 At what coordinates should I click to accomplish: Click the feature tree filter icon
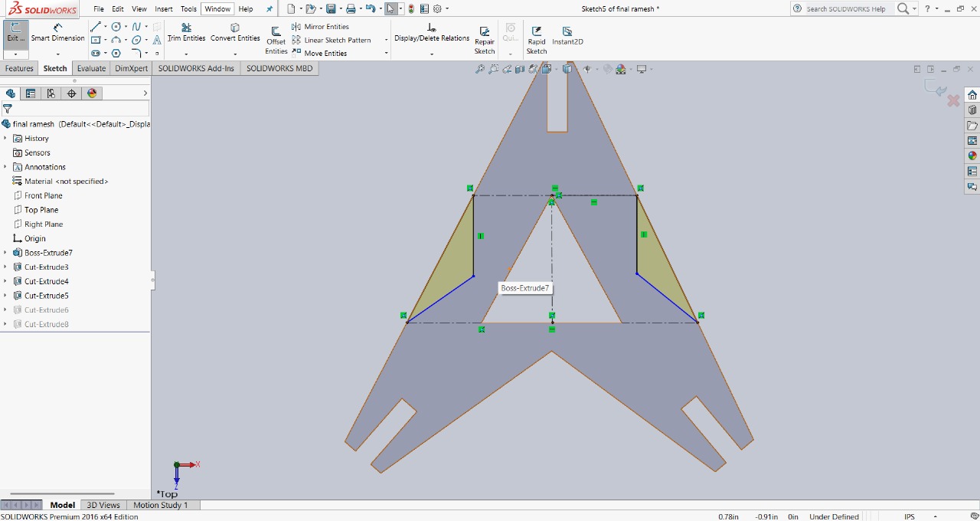pyautogui.click(x=8, y=109)
